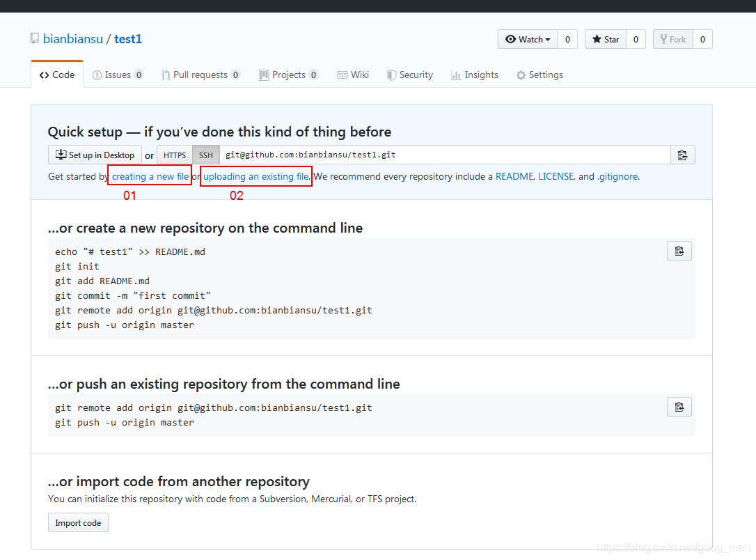756x560 pixels.
Task: Open the LICENSE link
Action: pos(556,176)
